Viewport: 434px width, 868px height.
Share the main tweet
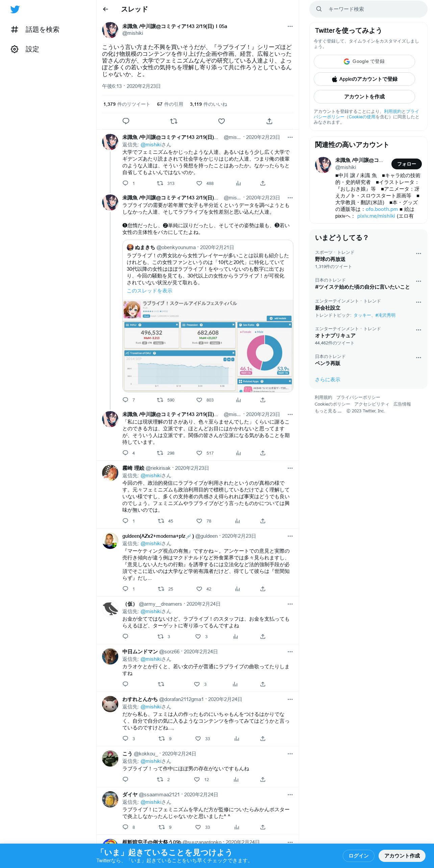click(269, 121)
